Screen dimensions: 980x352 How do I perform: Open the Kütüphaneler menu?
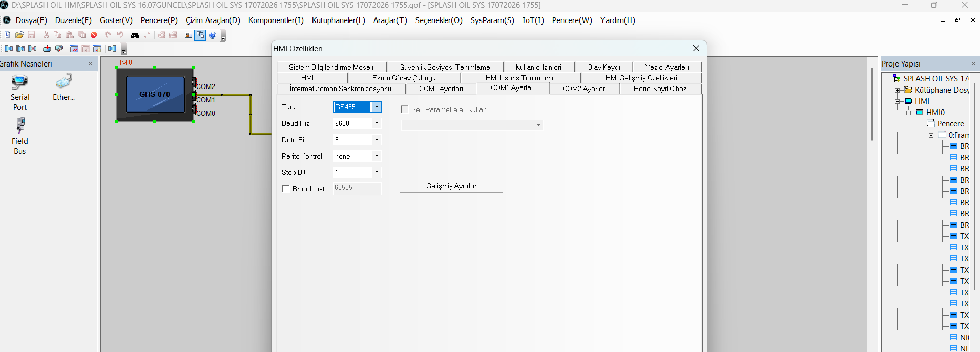[x=339, y=20]
